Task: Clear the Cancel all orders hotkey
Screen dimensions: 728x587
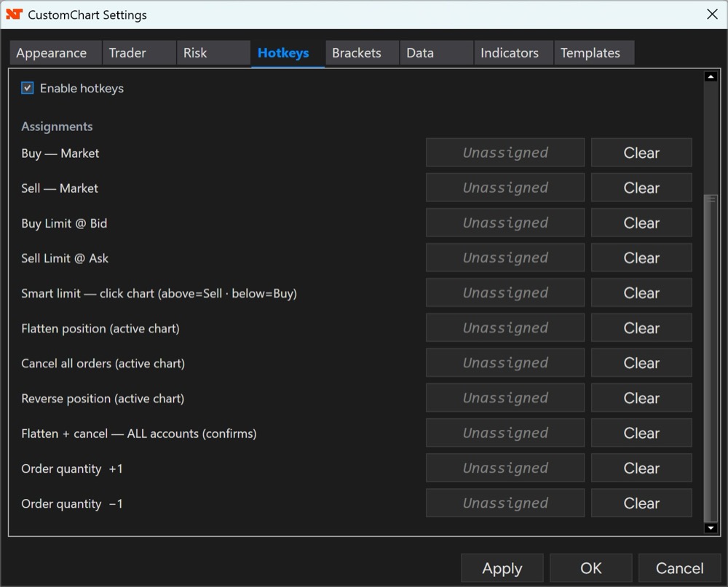Action: point(641,363)
